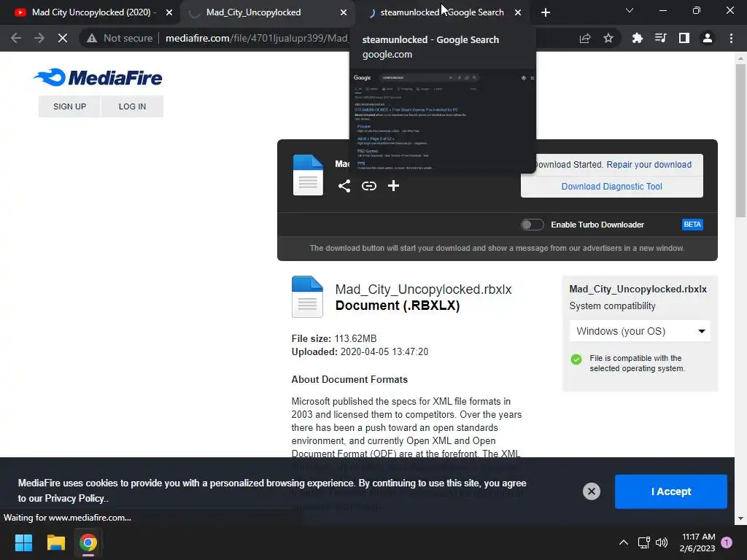
Task: Enable the Turbo Downloader toggle
Action: [x=532, y=225]
